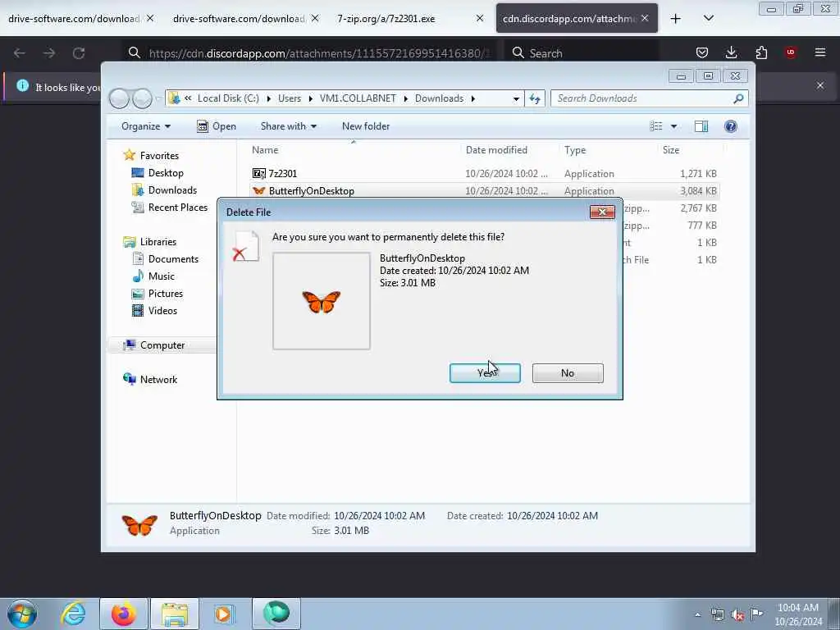Select the 7z2301 file

click(282, 174)
